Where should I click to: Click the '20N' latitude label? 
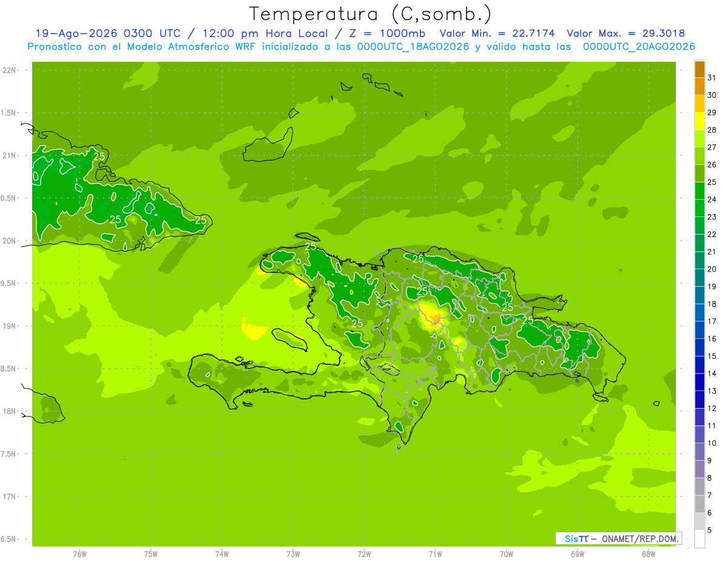[x=9, y=241]
